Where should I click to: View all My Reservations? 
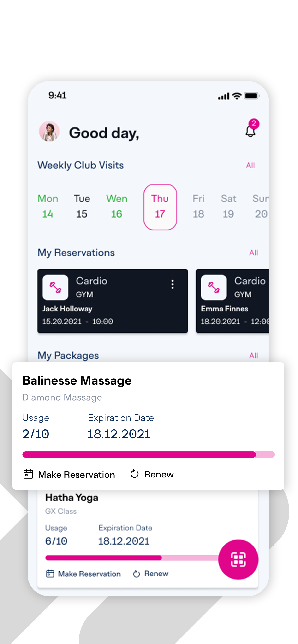253,253
